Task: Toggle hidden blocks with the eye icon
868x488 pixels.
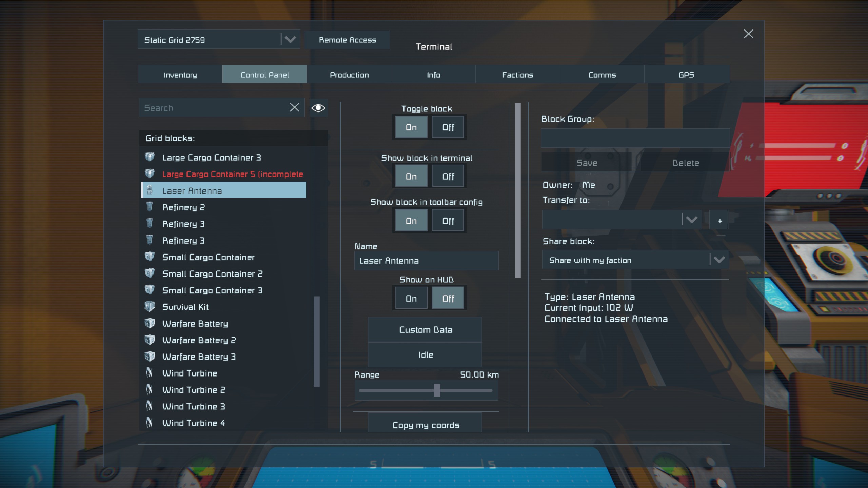Action: (318, 108)
